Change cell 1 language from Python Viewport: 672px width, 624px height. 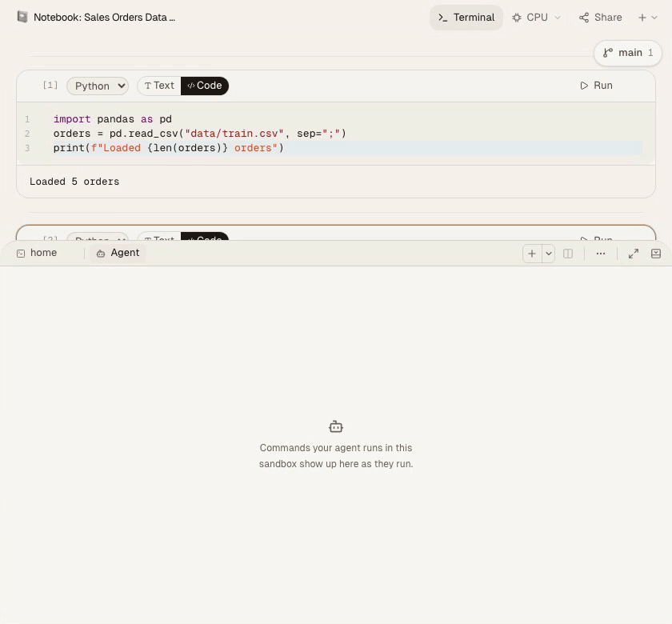point(98,86)
